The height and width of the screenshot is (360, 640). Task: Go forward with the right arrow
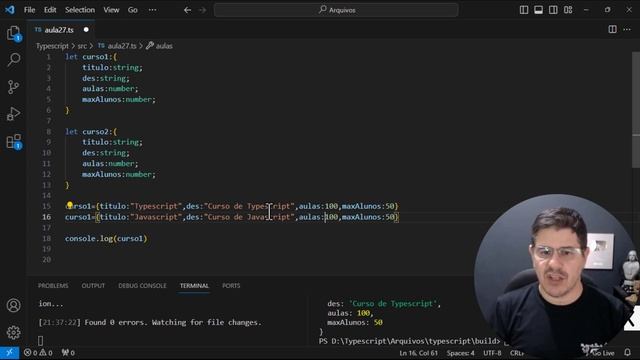(x=202, y=10)
